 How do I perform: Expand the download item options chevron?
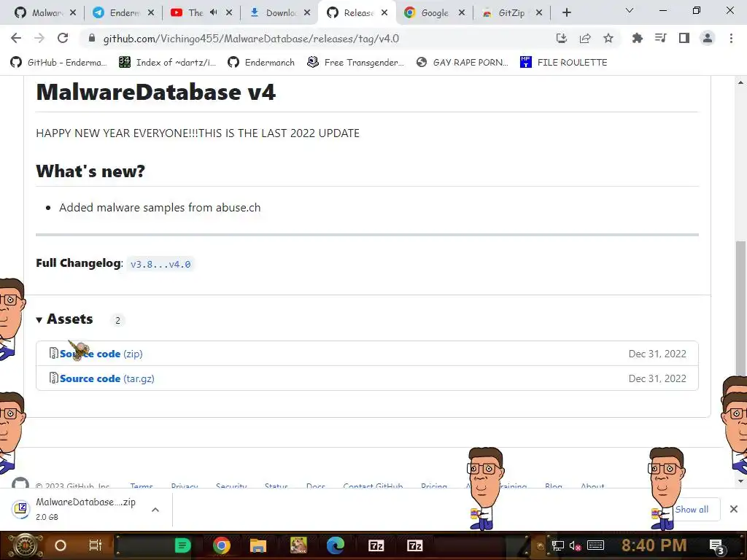tap(155, 510)
